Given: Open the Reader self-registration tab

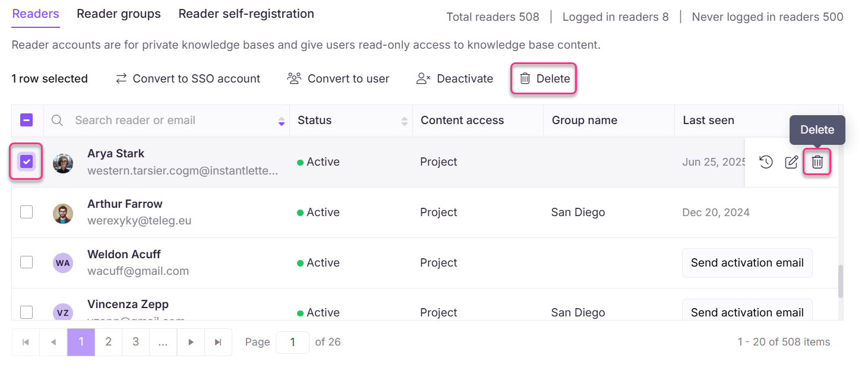Looking at the screenshot, I should click(x=246, y=13).
